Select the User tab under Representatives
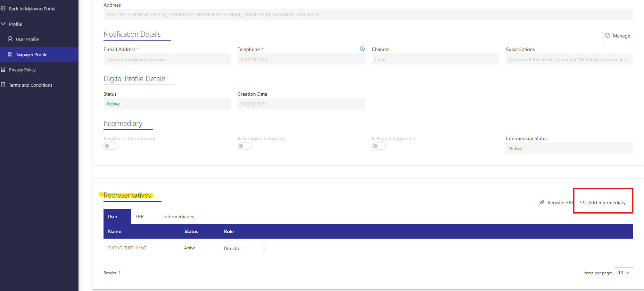 pyautogui.click(x=113, y=216)
